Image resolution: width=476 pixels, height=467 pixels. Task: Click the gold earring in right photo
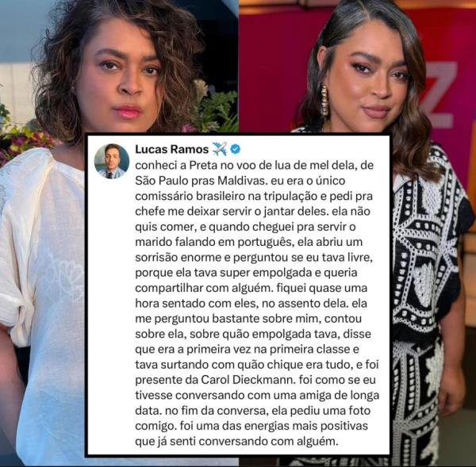(x=324, y=101)
